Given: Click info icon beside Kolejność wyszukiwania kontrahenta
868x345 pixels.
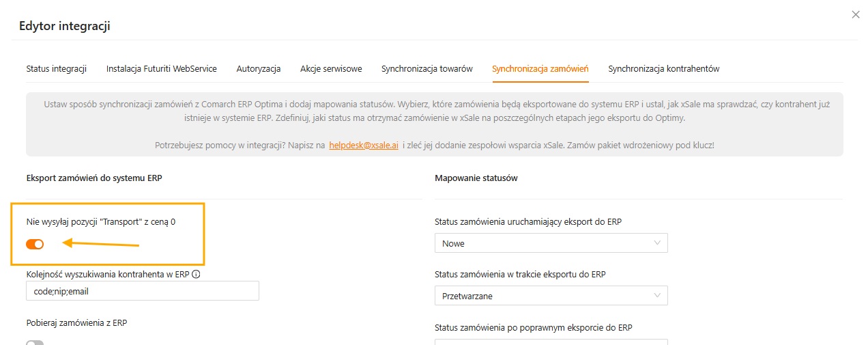Looking at the screenshot, I should tap(196, 275).
